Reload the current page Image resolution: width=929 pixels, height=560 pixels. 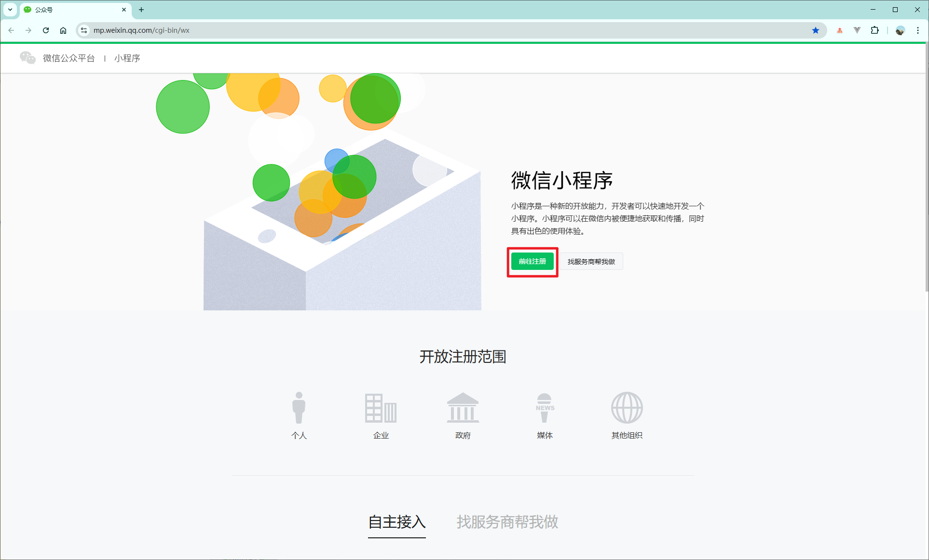46,30
